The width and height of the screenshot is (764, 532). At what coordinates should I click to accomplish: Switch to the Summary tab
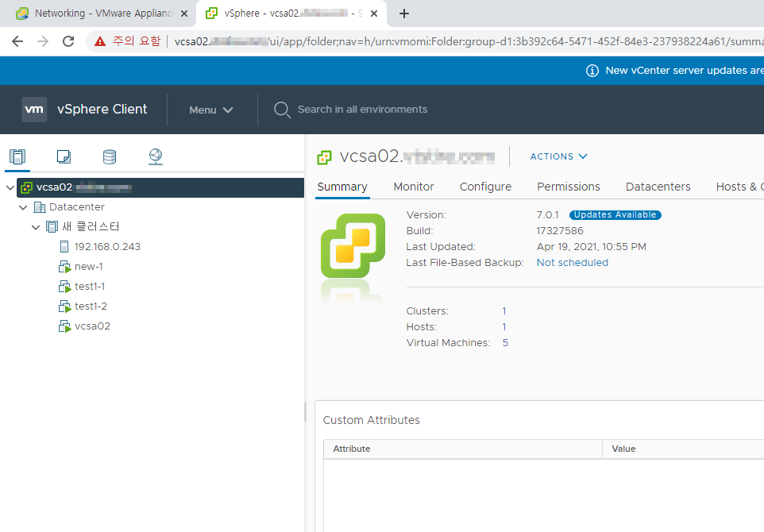click(342, 187)
